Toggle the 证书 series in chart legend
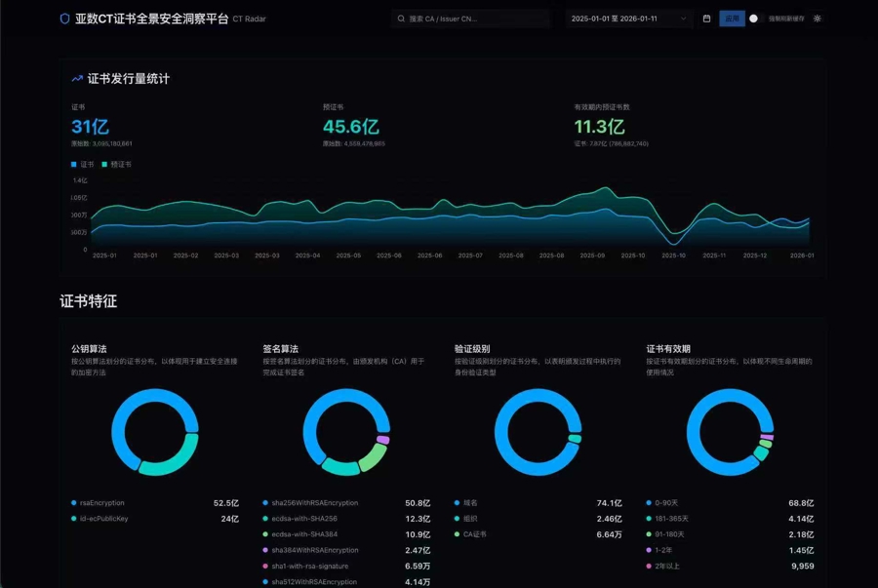This screenshot has height=588, width=878. 87,165
